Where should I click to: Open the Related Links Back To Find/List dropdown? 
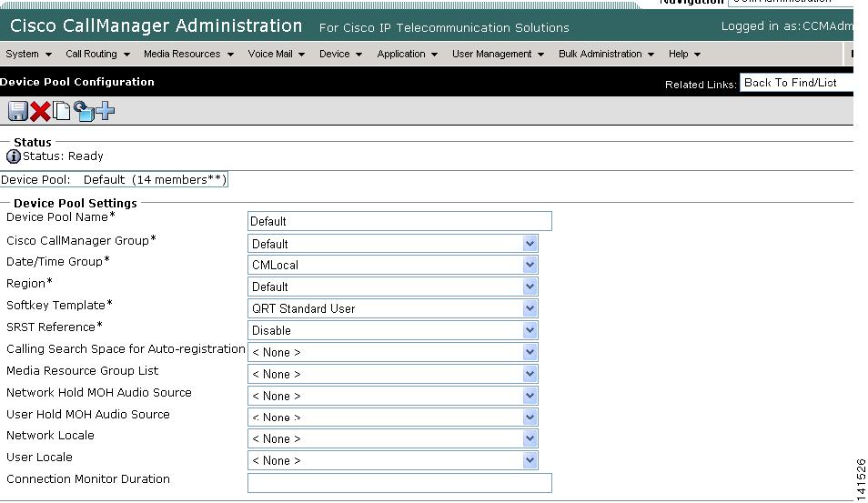(796, 83)
